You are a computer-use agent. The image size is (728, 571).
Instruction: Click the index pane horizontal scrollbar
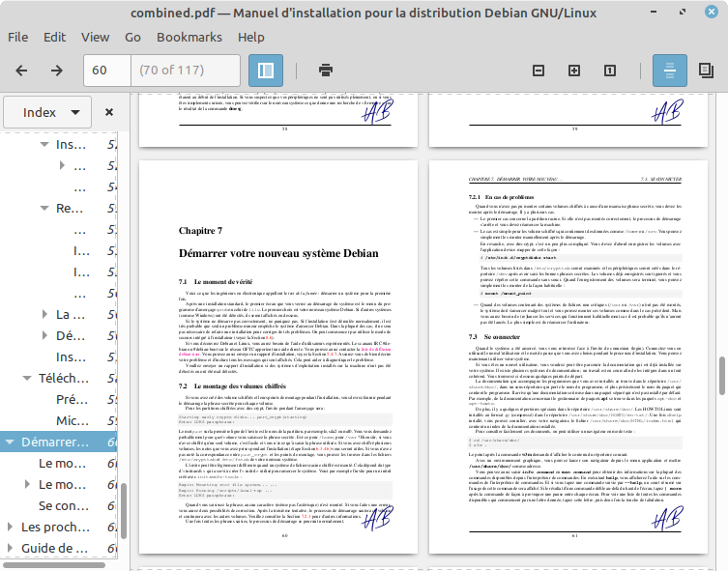[x=54, y=565]
